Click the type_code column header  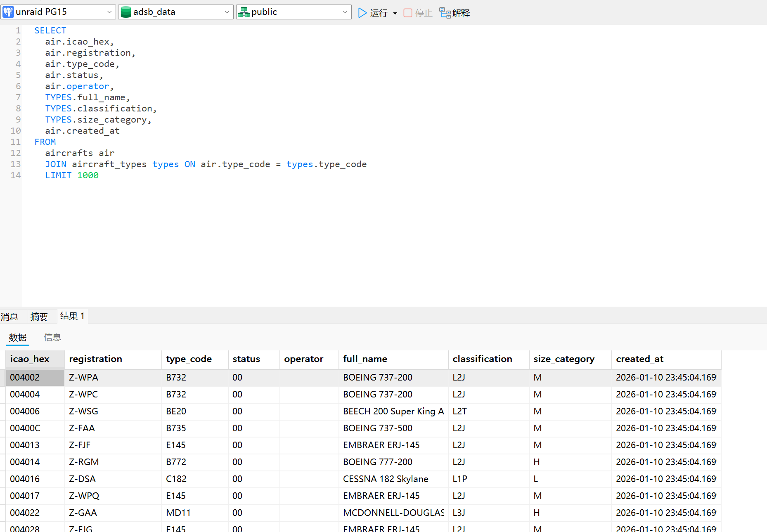(x=195, y=359)
